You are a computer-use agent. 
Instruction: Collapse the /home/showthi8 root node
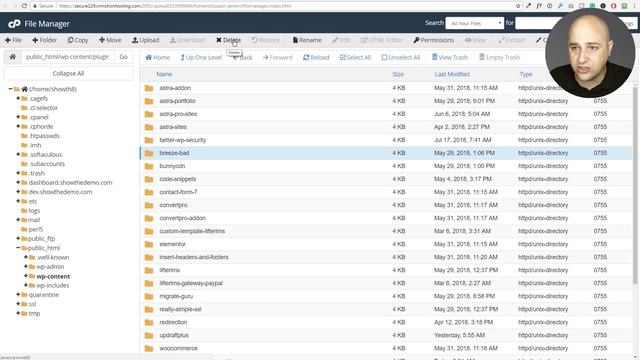click(10, 89)
